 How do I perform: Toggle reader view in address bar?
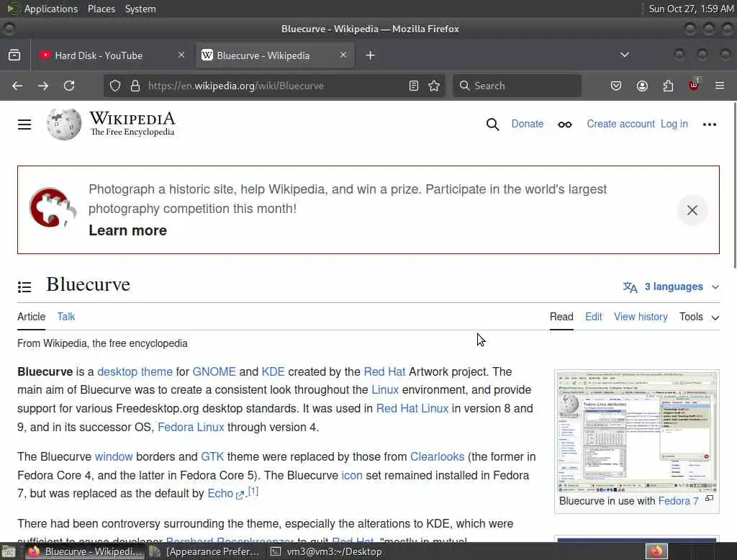point(414,86)
